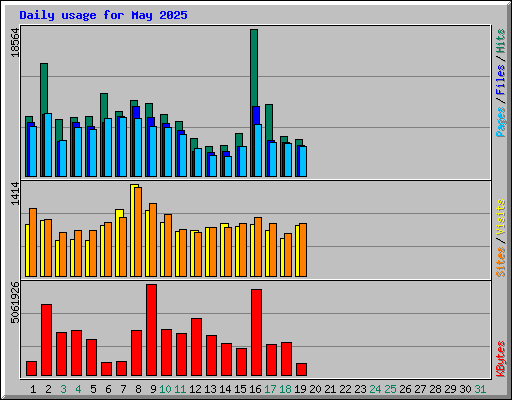Click day 26 on the x-axis
512x400 pixels.
pos(405,389)
